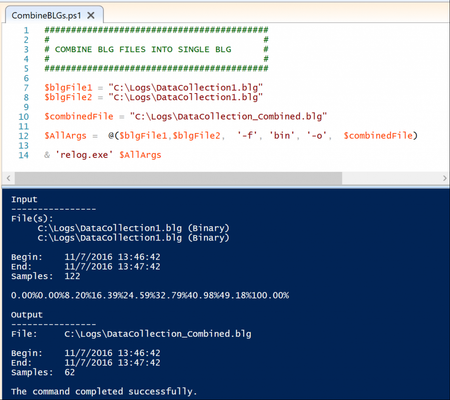Click the output File path in console
Viewport: 450px width, 400px height.
click(x=158, y=334)
